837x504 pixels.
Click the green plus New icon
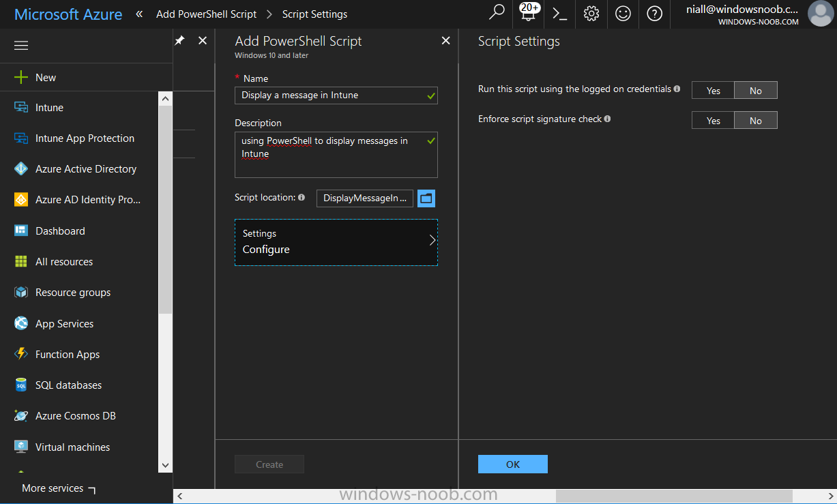pyautogui.click(x=21, y=77)
